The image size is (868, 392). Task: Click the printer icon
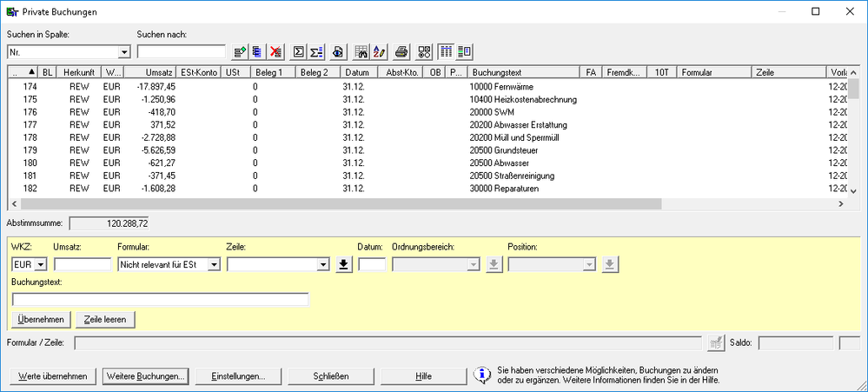pos(402,52)
